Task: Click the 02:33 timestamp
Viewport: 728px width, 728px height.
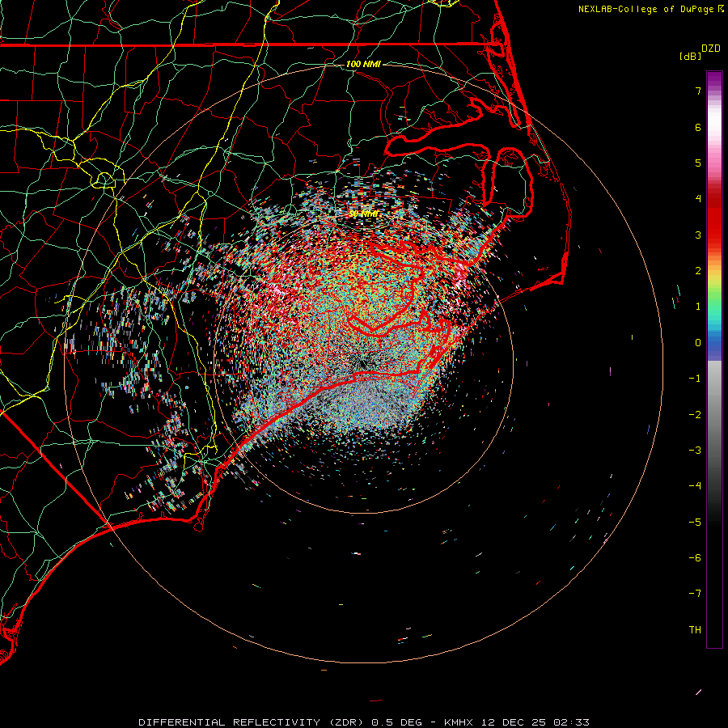Action: (x=572, y=722)
